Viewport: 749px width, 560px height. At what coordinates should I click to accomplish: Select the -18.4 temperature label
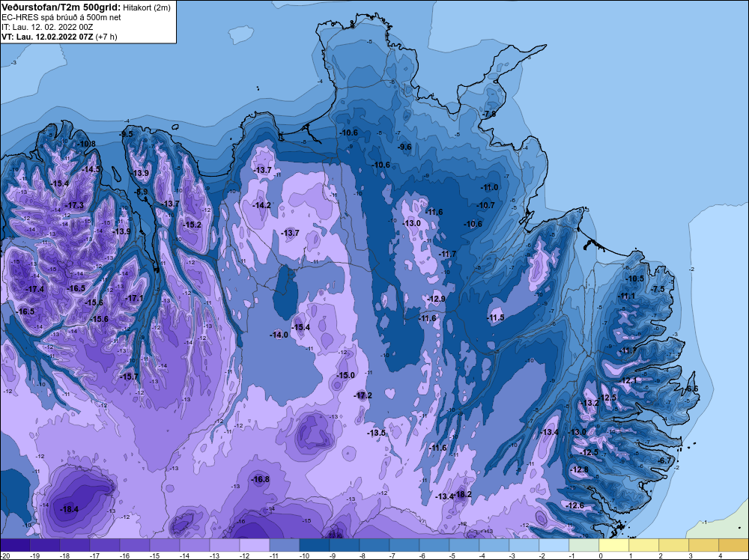click(x=69, y=509)
